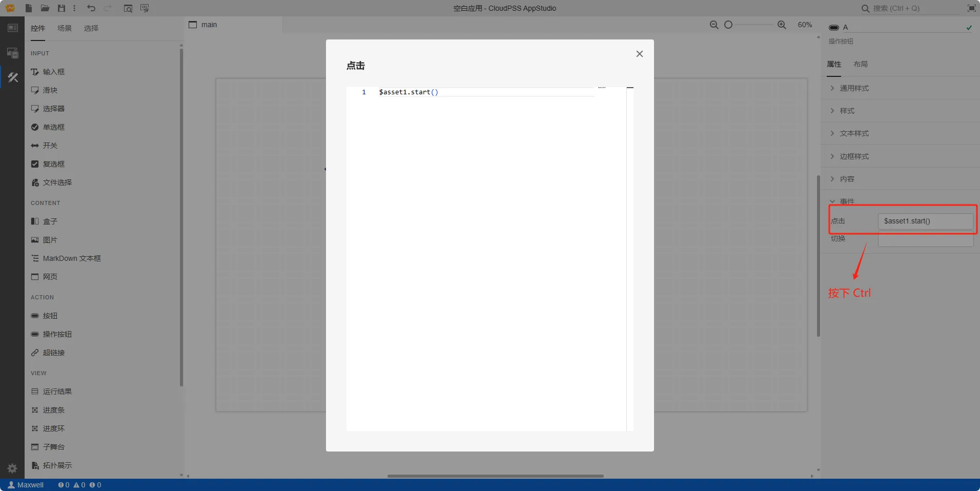The height and width of the screenshot is (491, 980).
Task: Show error count in status bar
Action: tap(64, 485)
